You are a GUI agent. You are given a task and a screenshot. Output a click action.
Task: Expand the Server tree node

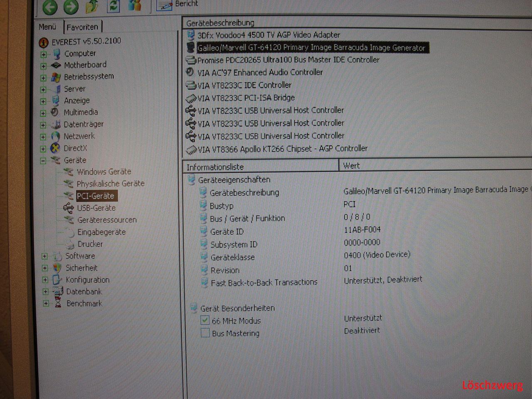pos(43,89)
